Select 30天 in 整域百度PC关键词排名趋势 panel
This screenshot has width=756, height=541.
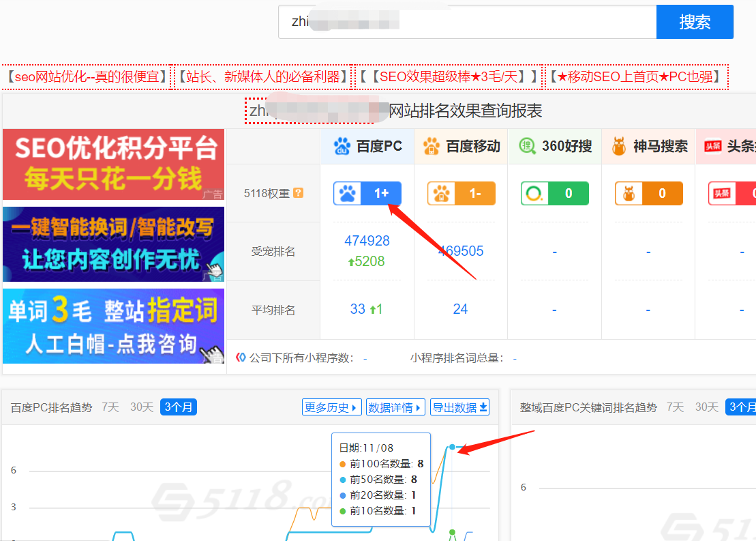707,407
